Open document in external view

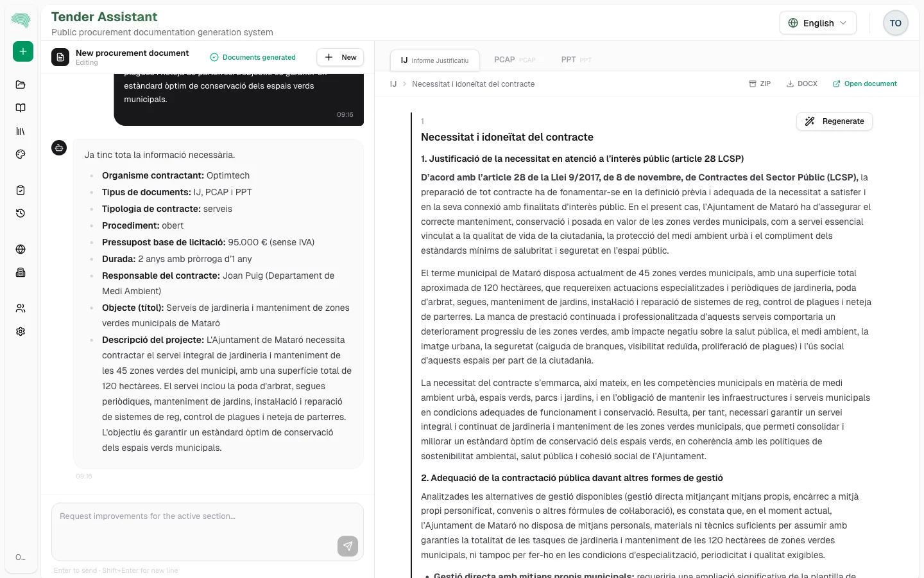click(865, 83)
